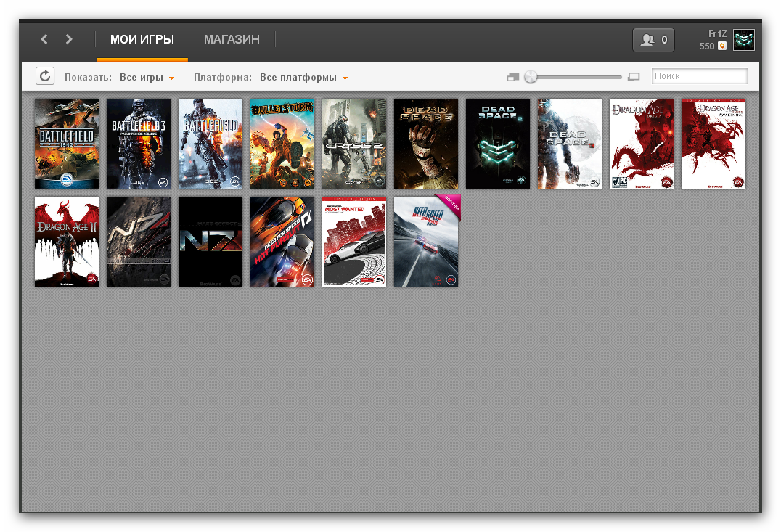Click the tile size slider handle

point(531,77)
